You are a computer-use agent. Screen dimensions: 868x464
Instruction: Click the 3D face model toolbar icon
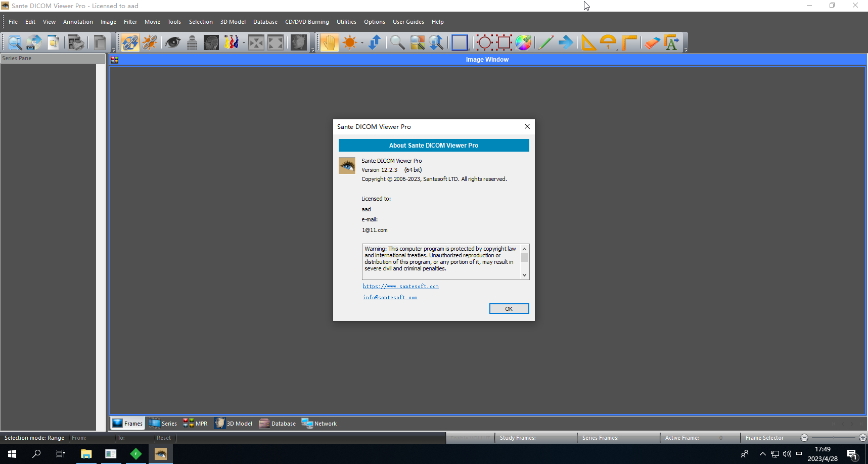click(299, 42)
